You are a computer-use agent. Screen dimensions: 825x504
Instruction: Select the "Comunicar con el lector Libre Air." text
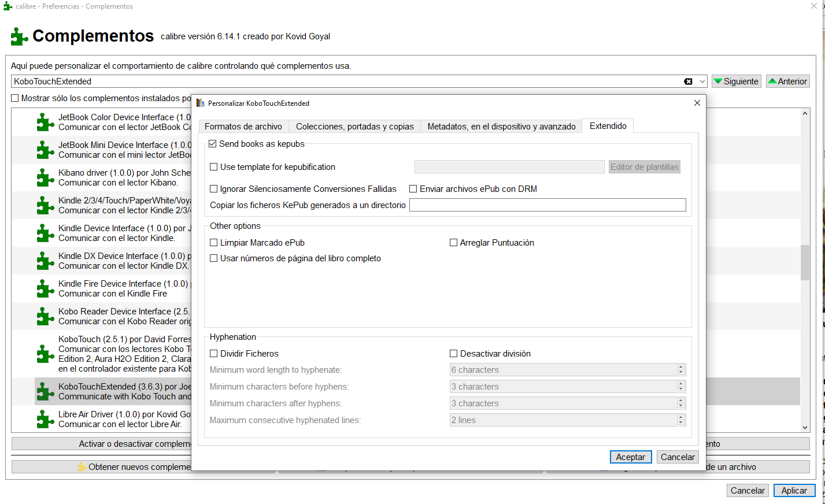tap(120, 424)
